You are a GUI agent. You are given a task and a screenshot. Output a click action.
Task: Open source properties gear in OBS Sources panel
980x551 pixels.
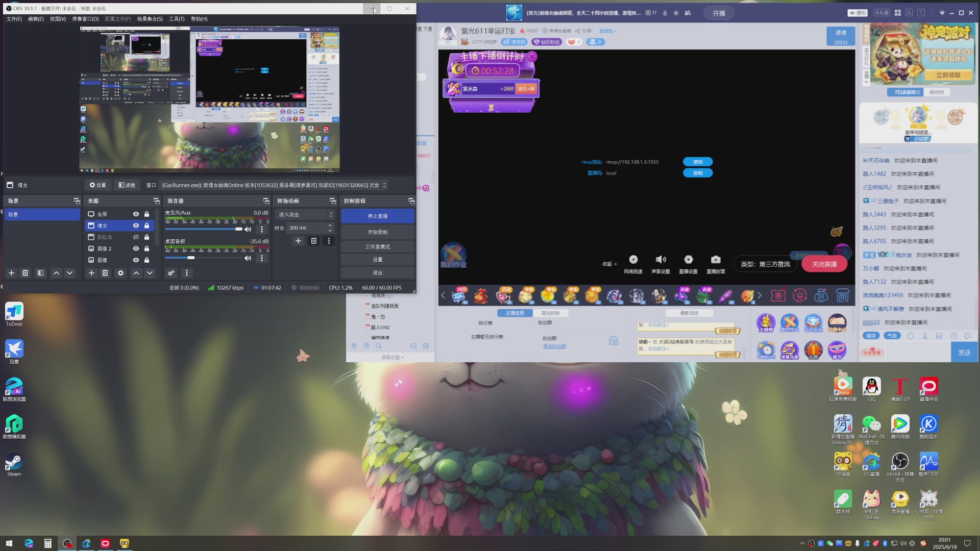click(x=121, y=273)
